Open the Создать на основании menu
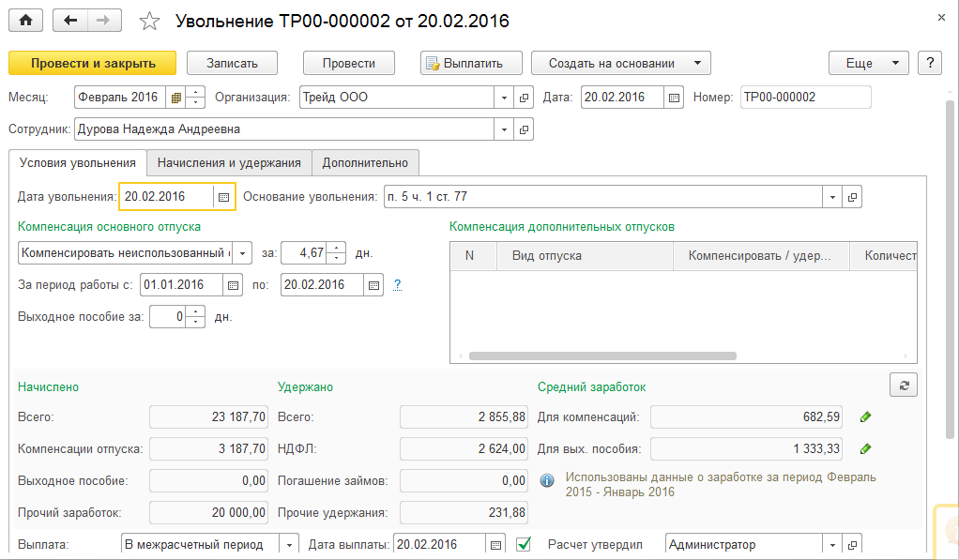Screen dimensions: 959x560 pyautogui.click(x=621, y=63)
